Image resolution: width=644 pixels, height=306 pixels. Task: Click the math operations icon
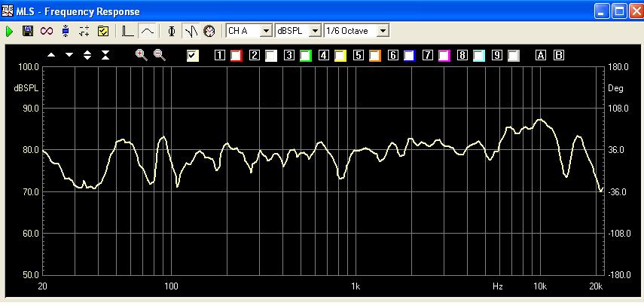click(84, 31)
